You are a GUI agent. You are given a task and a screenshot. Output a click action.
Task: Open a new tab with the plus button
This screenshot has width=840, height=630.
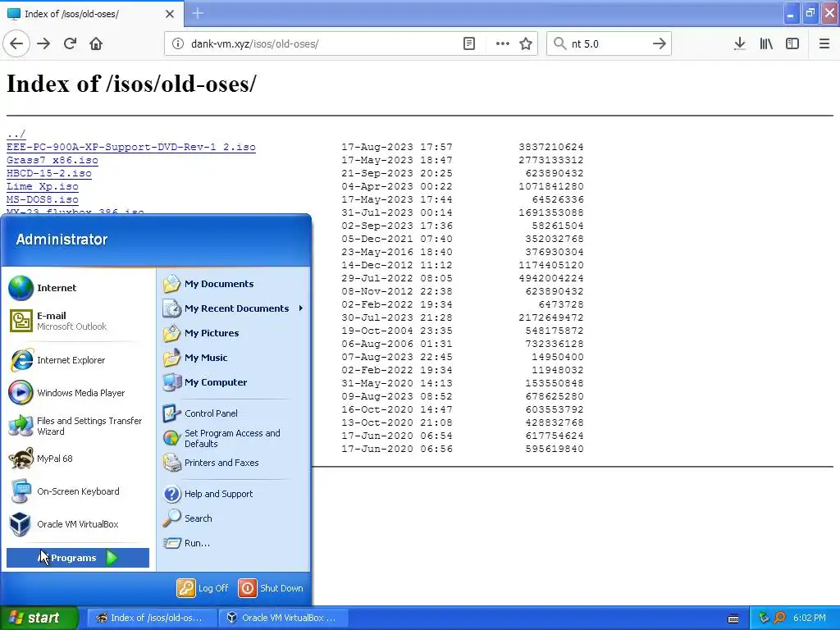[x=198, y=13]
